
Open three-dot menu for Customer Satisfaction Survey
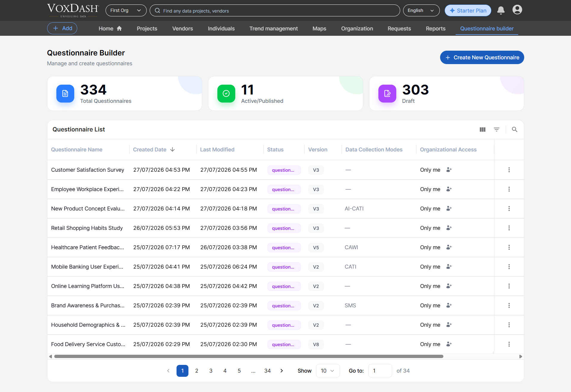pos(509,170)
